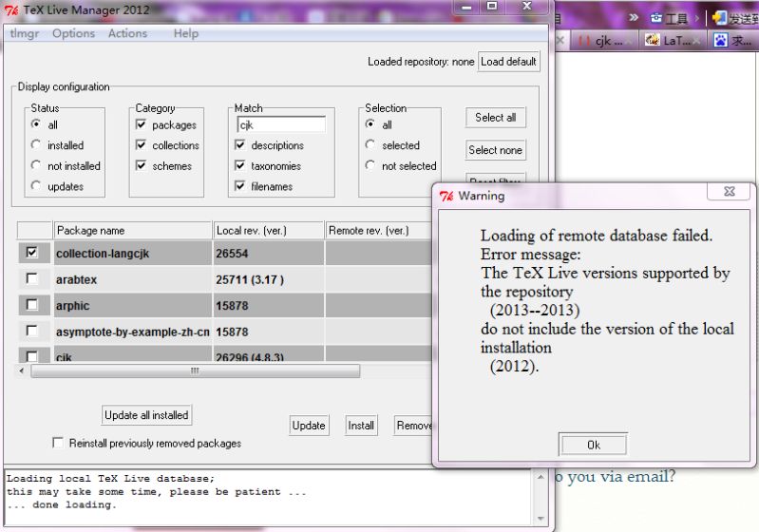Click the log pane scroll up arrow
The width and height of the screenshot is (759, 532).
[x=541, y=478]
